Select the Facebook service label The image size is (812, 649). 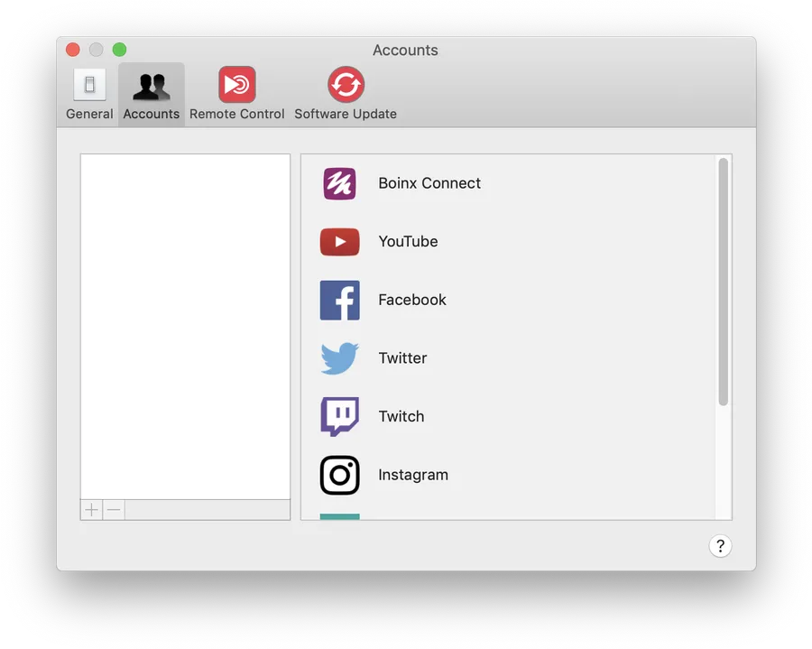click(412, 300)
